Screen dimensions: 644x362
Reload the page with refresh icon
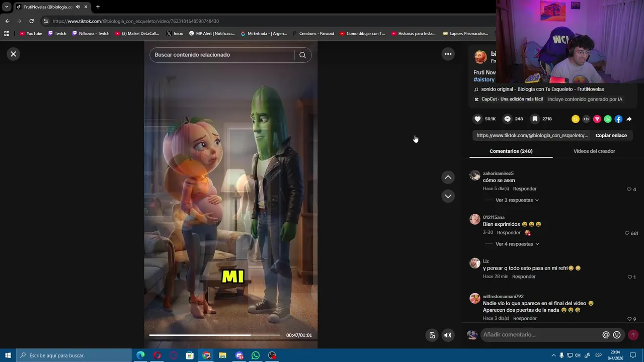click(31, 21)
